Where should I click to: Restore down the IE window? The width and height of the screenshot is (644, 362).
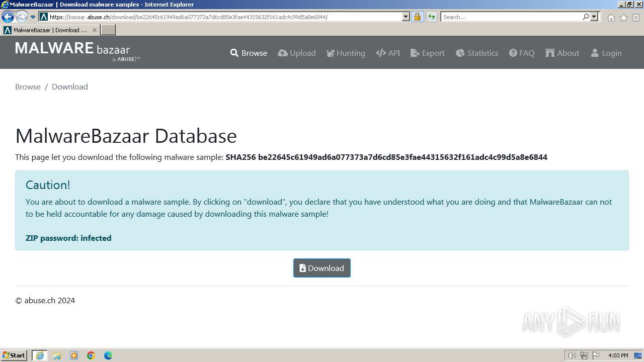(629, 5)
